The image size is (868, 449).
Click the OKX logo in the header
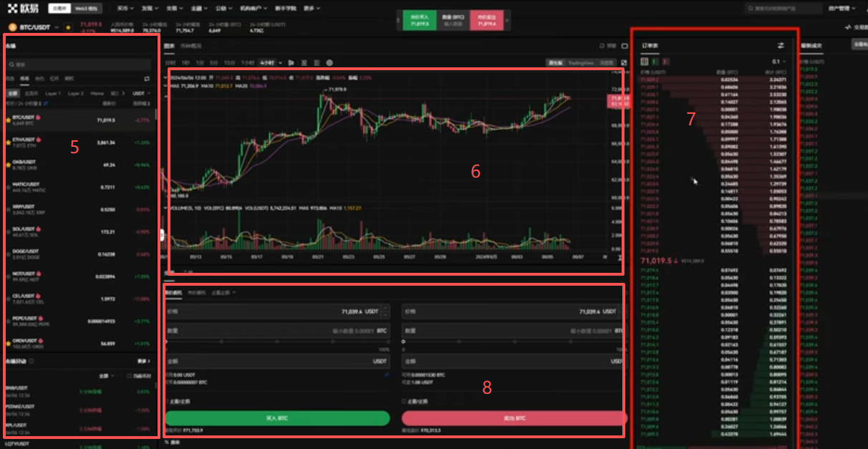click(x=23, y=9)
